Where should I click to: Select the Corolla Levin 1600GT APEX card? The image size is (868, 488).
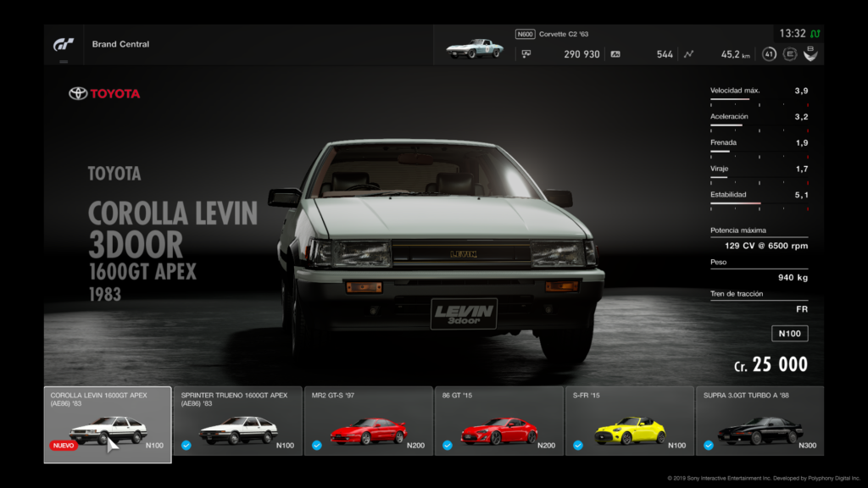tap(108, 424)
